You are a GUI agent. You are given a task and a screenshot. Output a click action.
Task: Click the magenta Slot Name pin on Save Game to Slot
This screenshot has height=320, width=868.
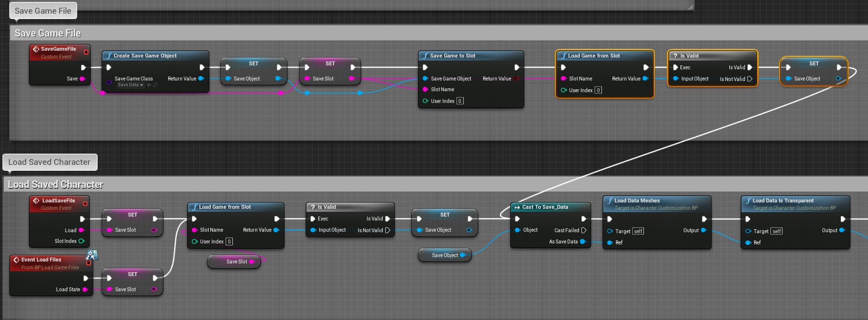[425, 89]
